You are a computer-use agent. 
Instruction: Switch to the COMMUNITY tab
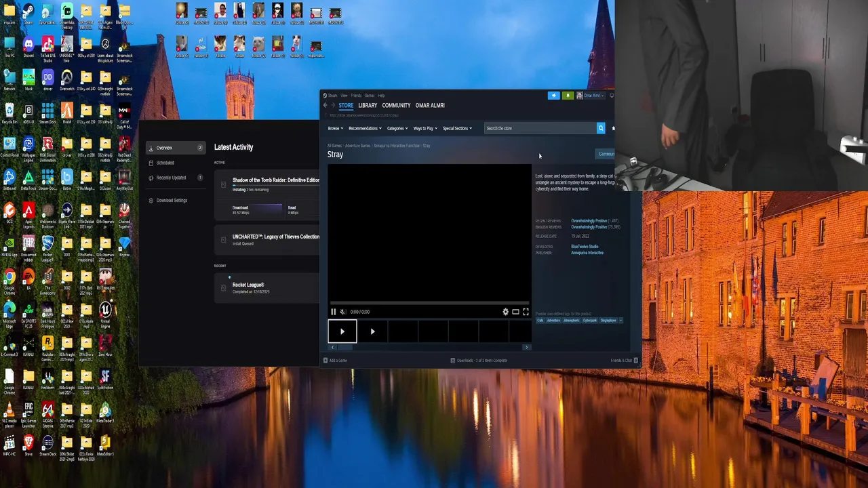tap(396, 106)
